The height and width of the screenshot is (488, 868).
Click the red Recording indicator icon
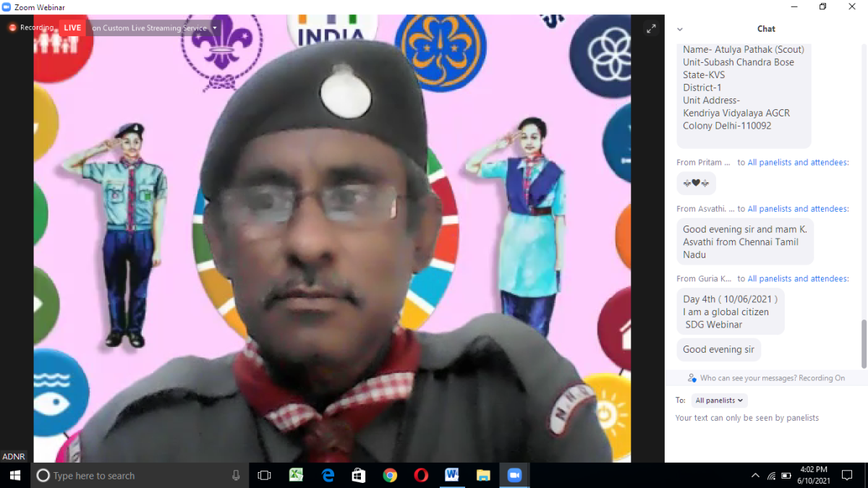click(x=12, y=27)
